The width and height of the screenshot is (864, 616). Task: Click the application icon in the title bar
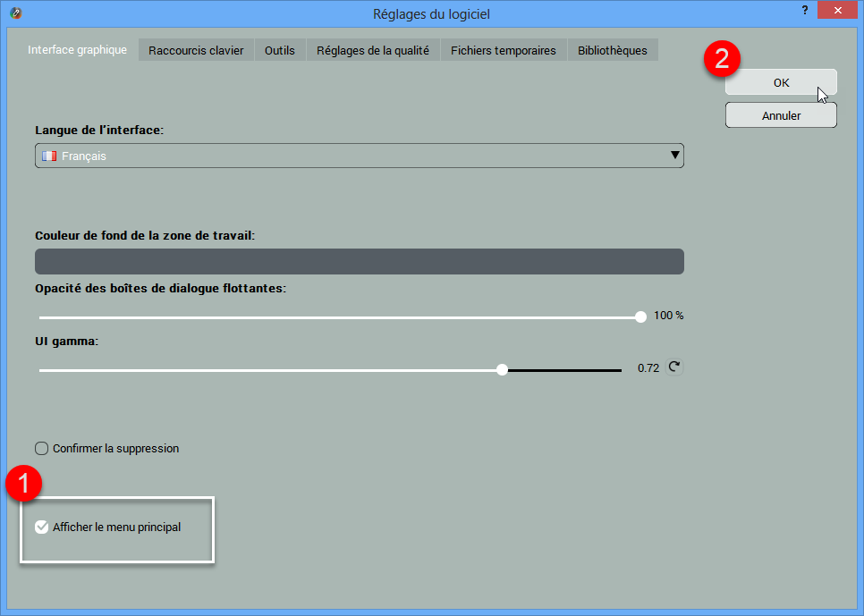click(15, 13)
